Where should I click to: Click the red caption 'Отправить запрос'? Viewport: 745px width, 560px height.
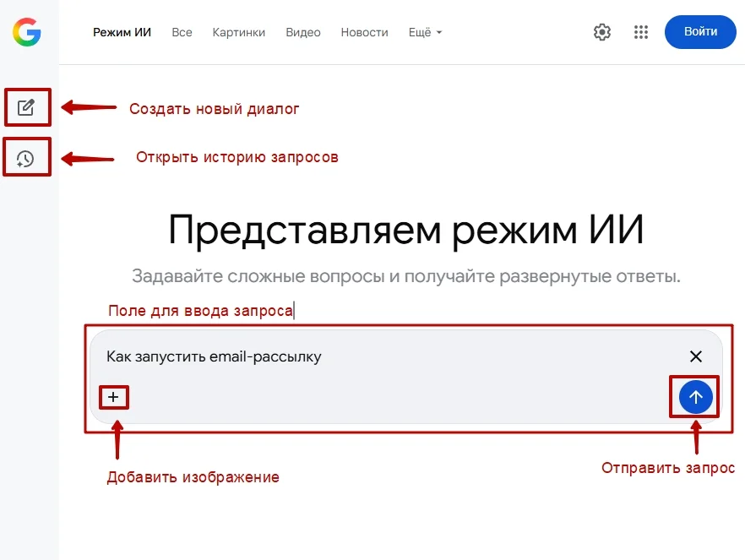pyautogui.click(x=667, y=468)
